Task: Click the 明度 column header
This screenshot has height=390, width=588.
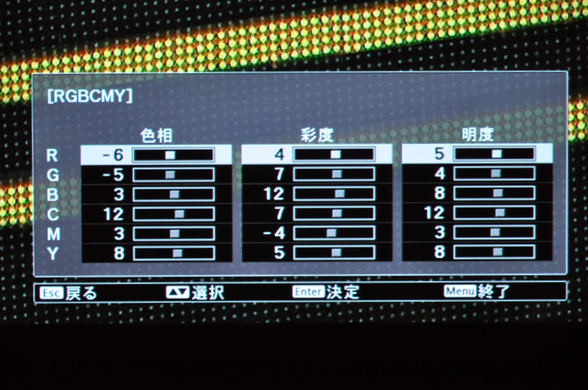Action: click(x=477, y=134)
